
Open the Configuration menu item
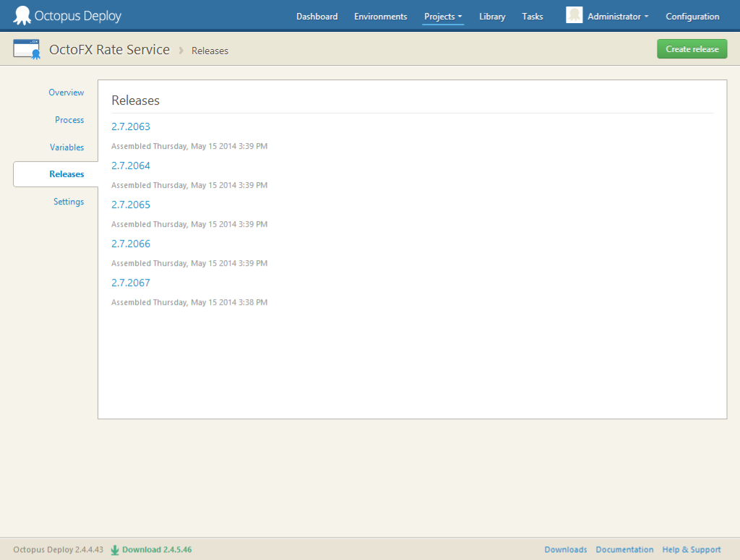pos(692,17)
